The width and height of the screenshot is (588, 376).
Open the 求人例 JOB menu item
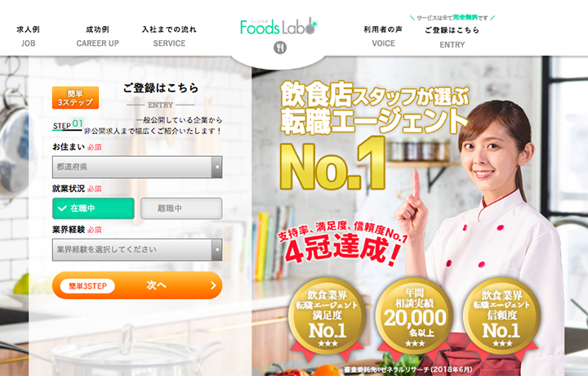tap(28, 36)
